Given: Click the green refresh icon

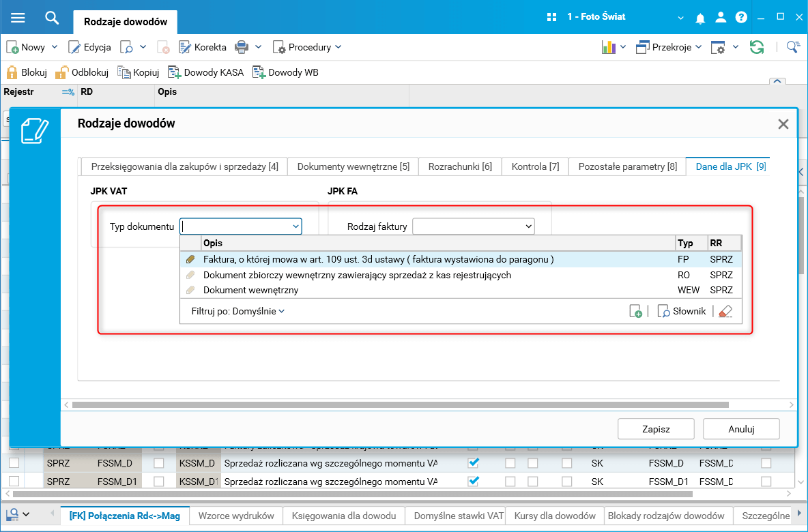Looking at the screenshot, I should click(x=756, y=47).
